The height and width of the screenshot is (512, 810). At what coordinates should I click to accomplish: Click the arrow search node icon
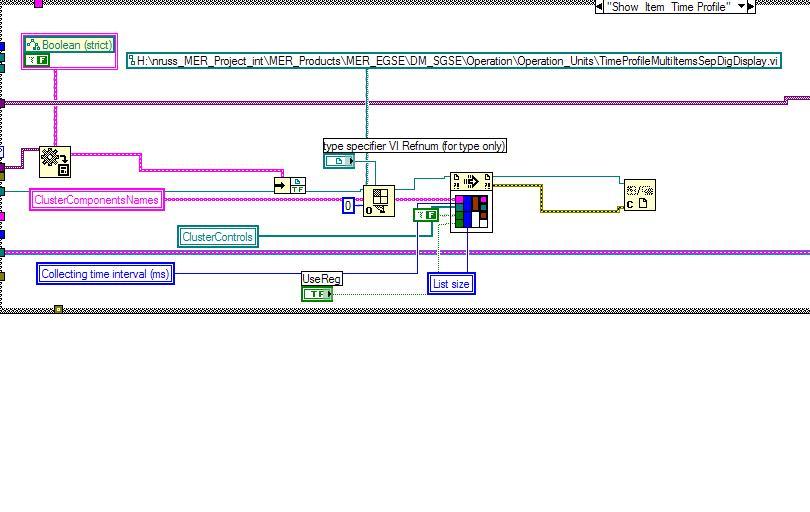[282, 185]
